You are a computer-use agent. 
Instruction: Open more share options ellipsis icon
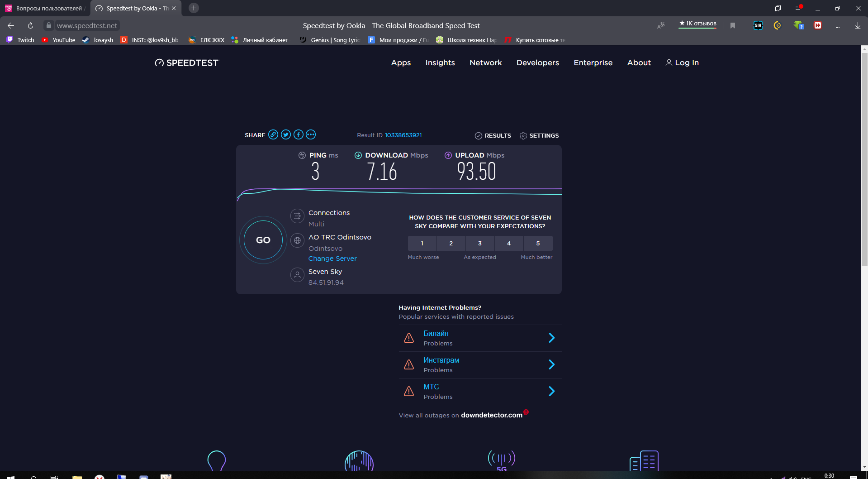pyautogui.click(x=311, y=134)
